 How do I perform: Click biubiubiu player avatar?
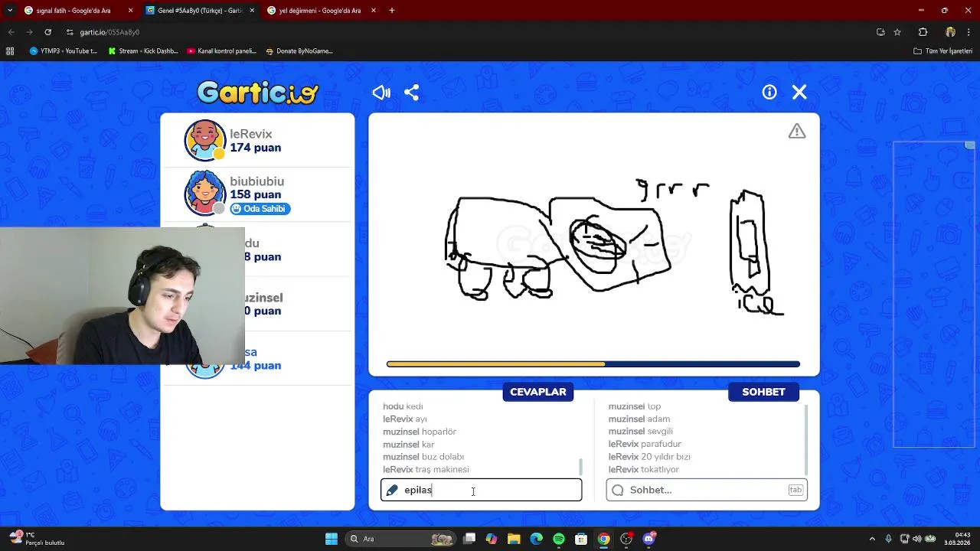(204, 194)
